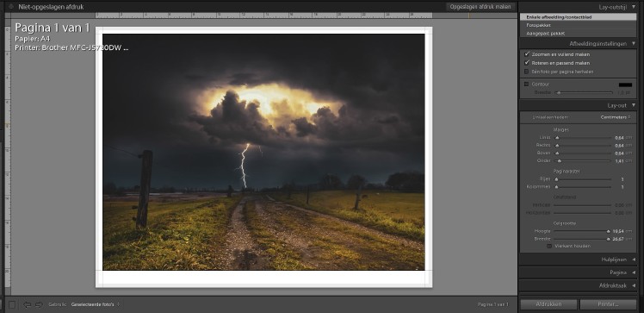644x313 pixels.
Task: Click the lightning storm photo on the page
Action: coord(263,152)
